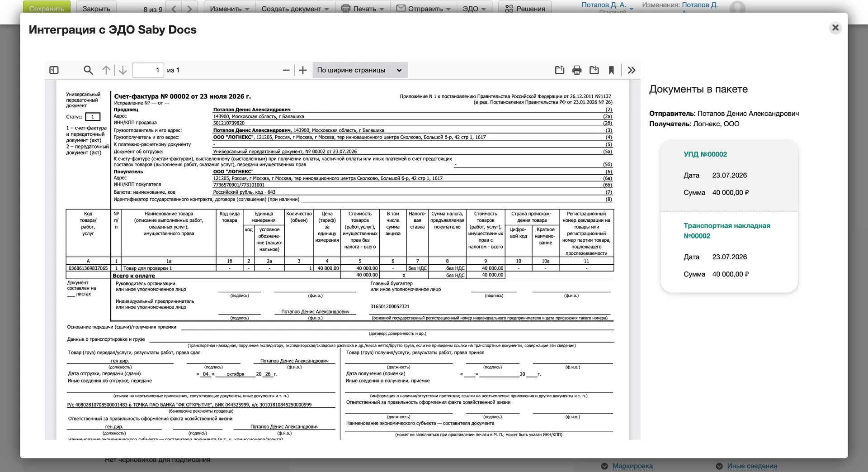Click 'Отправитель' line in package panel

724,114
